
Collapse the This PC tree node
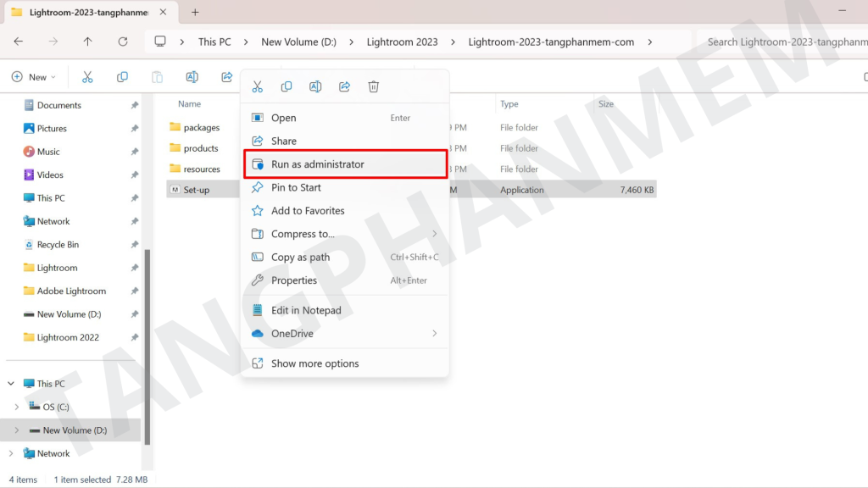(x=11, y=384)
